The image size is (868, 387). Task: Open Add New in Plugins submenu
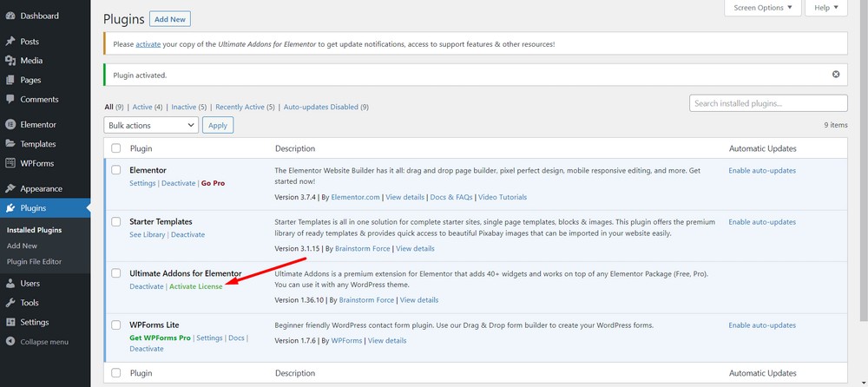tap(23, 246)
